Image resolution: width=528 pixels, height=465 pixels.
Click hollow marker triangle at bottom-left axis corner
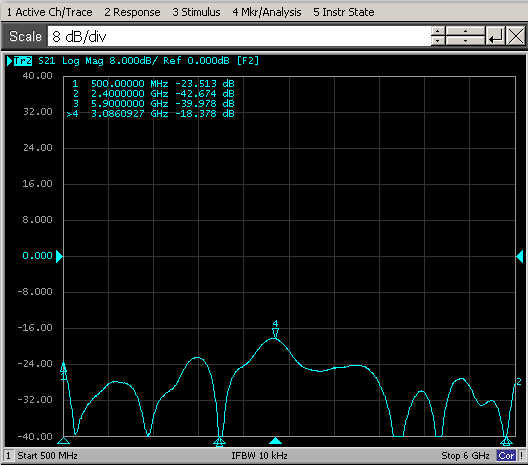(63, 441)
